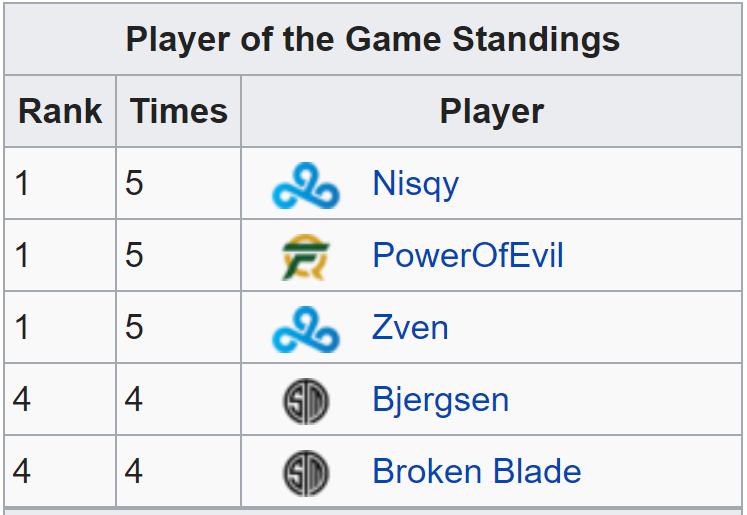Select the times cell in PowerOfEvil's row
Viewport: 747px width, 515px height.
pyautogui.click(x=179, y=255)
